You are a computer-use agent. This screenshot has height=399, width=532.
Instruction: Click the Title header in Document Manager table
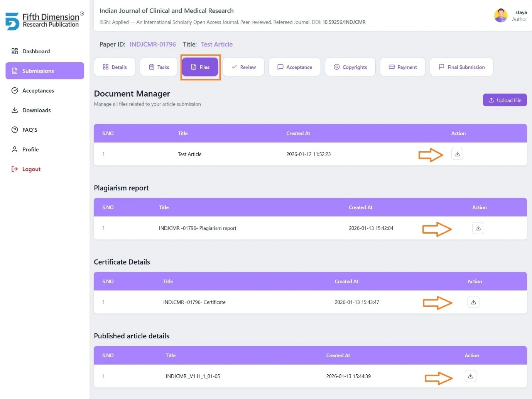(183, 134)
